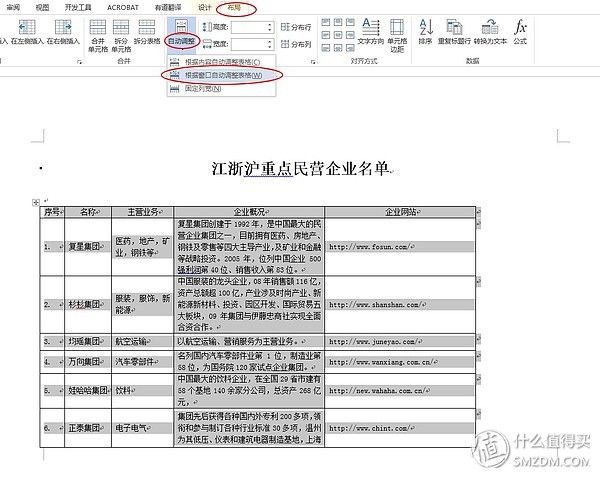Select the Split Cells (拆分单元格) icon

click(x=121, y=28)
